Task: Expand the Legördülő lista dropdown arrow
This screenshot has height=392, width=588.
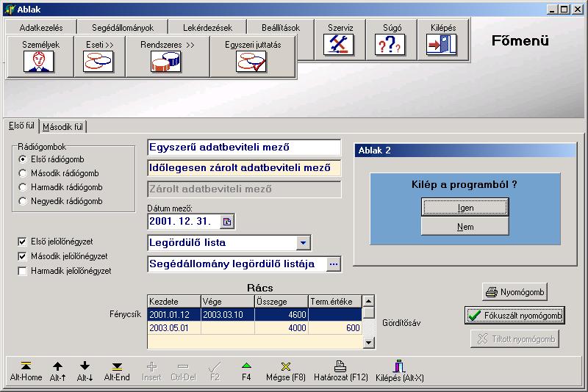Action: tap(303, 242)
